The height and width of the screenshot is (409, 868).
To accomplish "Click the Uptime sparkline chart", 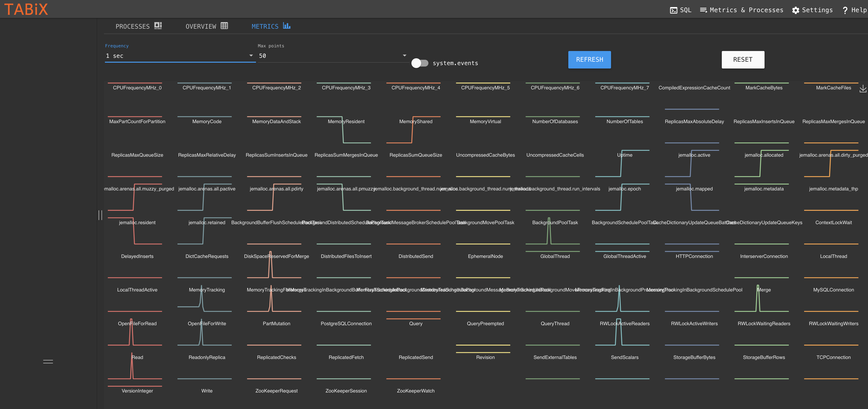I will [x=622, y=163].
